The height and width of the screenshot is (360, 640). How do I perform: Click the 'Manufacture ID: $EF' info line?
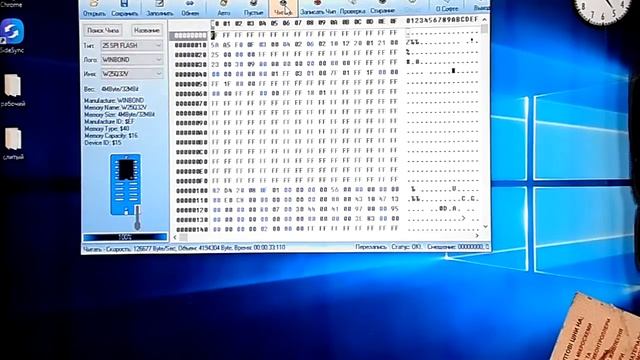click(x=109, y=122)
